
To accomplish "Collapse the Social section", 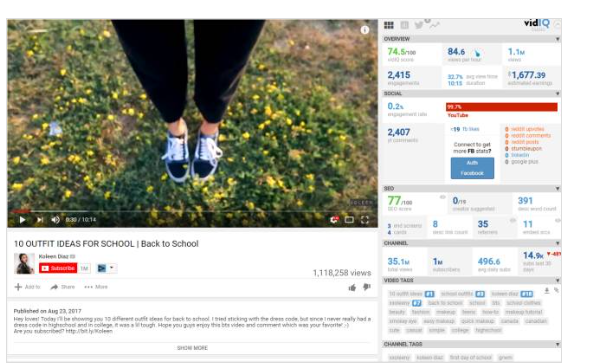I will point(557,94).
